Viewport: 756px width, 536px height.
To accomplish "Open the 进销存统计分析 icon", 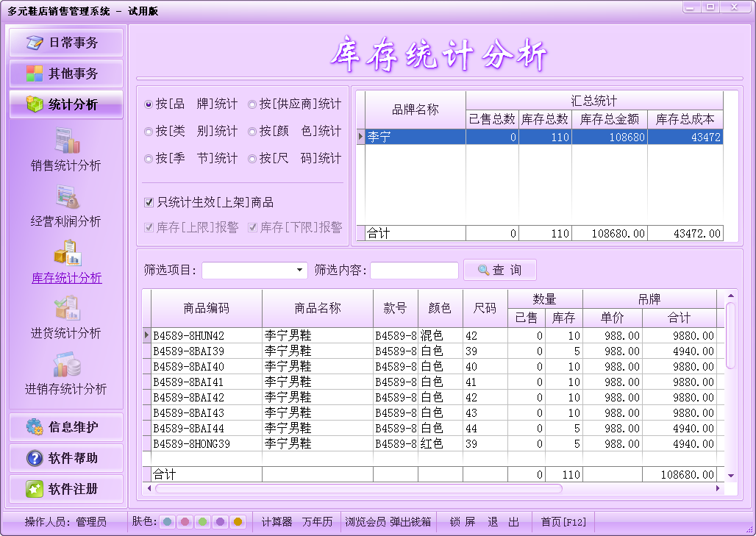I will coord(67,365).
